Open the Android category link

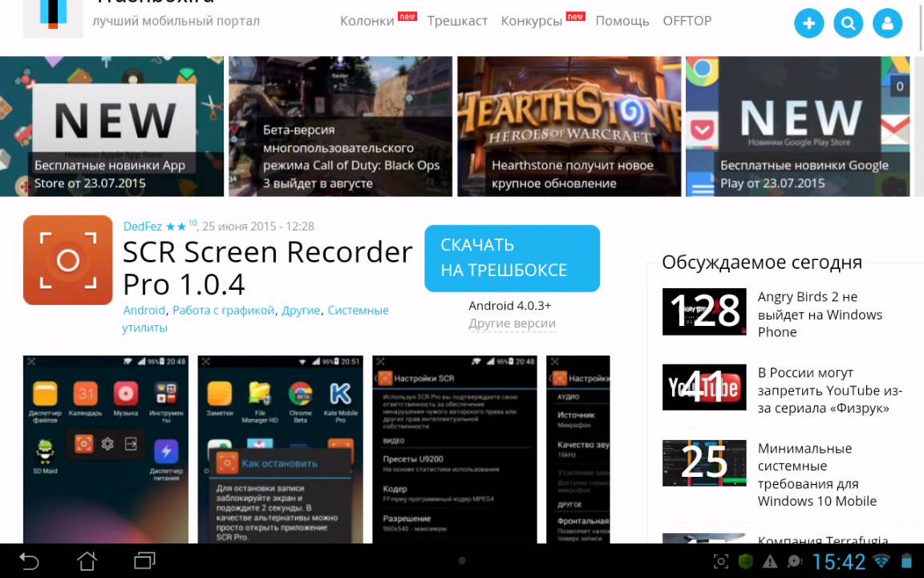(144, 310)
